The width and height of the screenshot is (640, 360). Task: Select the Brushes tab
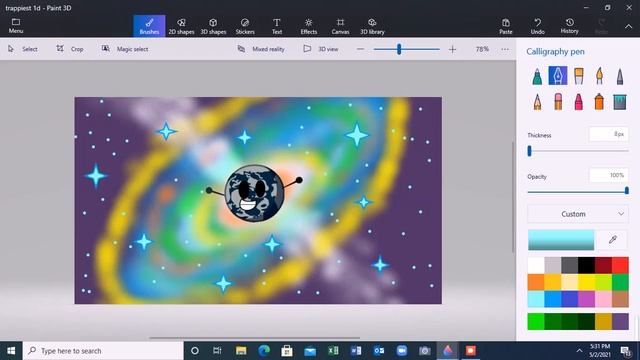point(149,26)
